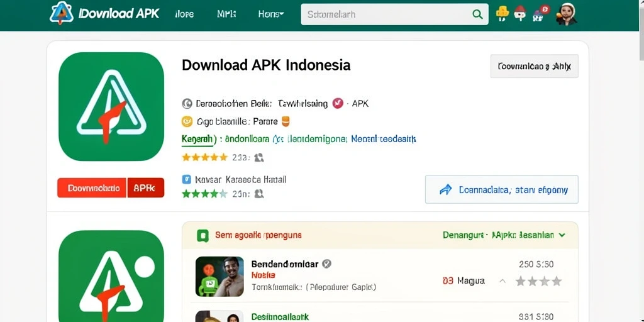
Task: Click the large green app icon at top
Action: [x=111, y=106]
